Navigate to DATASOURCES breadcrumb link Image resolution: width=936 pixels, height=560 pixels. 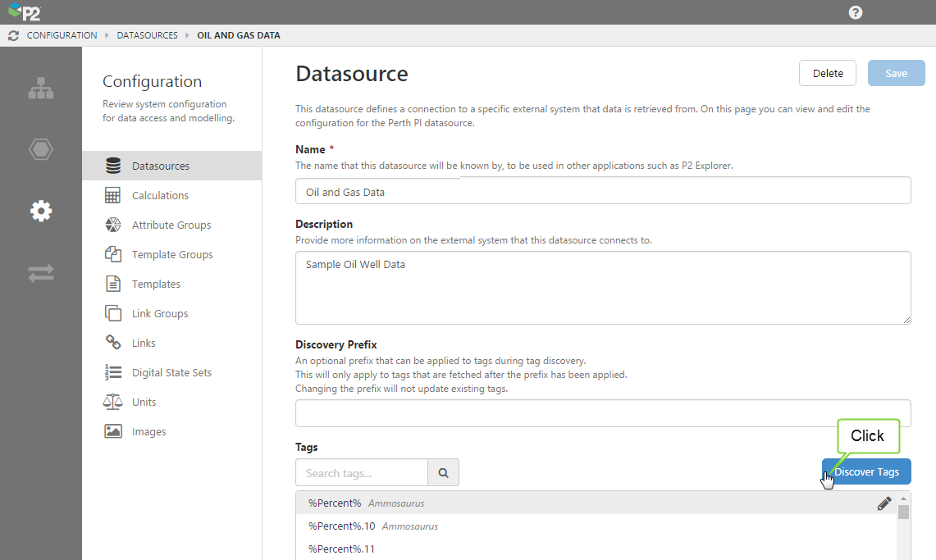tap(147, 35)
